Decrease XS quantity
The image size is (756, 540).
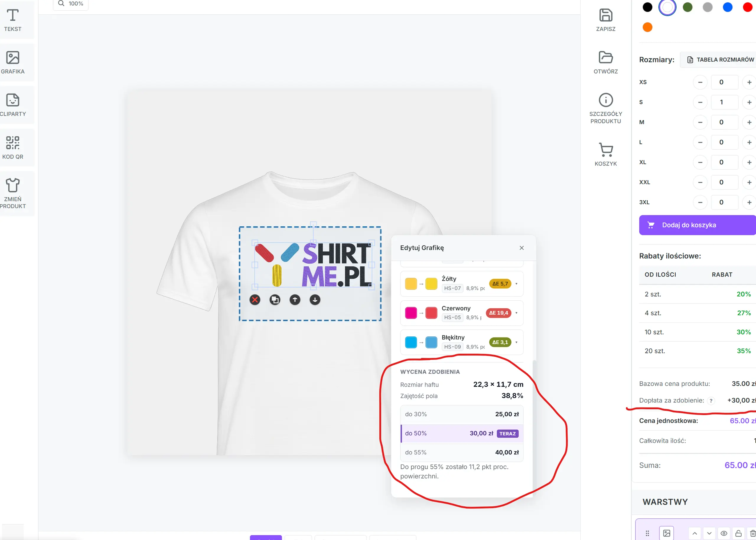(x=700, y=82)
